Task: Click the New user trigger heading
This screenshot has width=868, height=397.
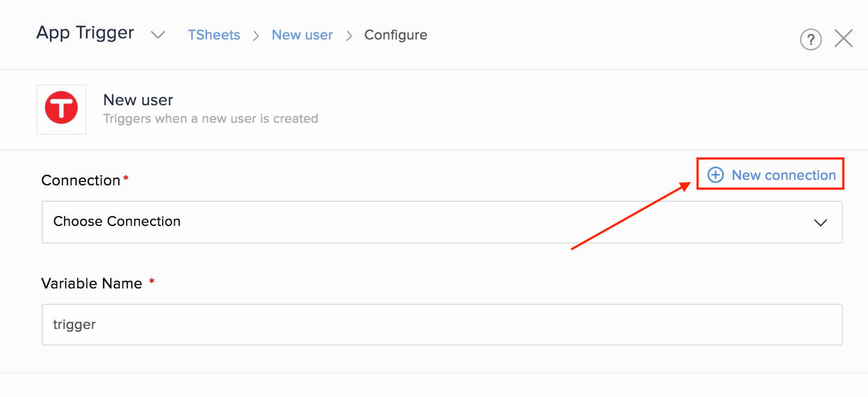Action: 138,100
